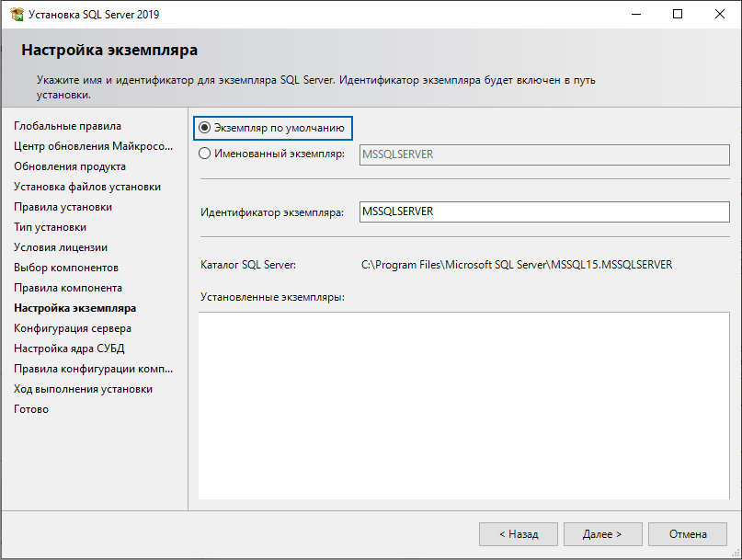Select the Конфигурация сервера step
Image resolution: width=742 pixels, height=560 pixels.
73,328
